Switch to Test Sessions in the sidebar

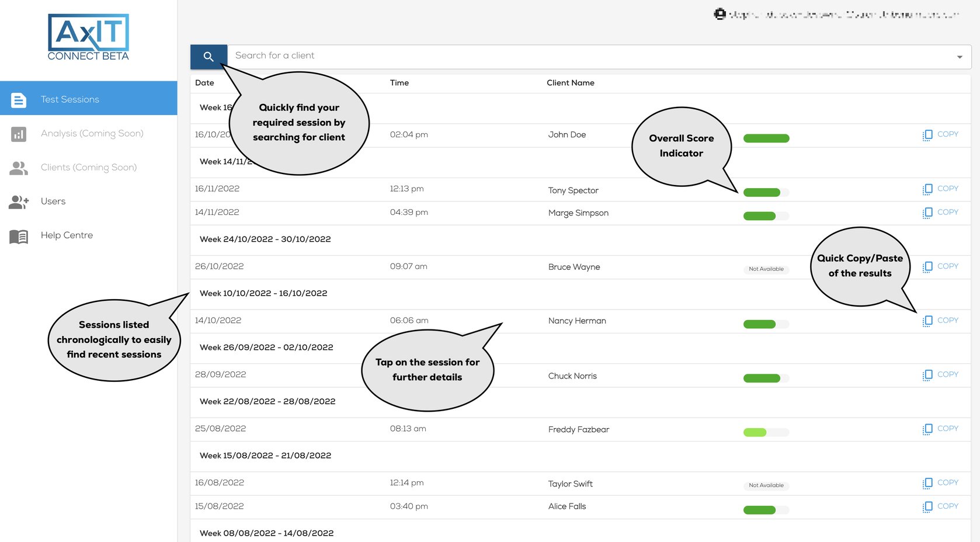[x=69, y=99]
